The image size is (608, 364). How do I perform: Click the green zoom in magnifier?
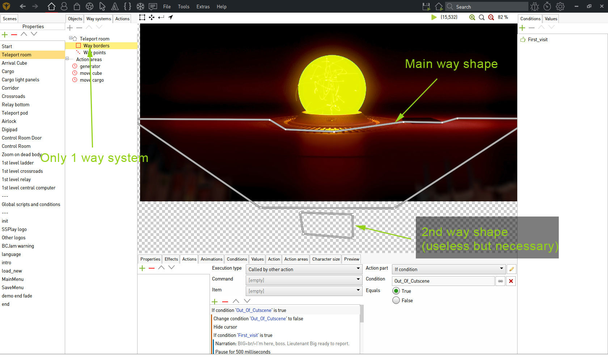(x=472, y=17)
